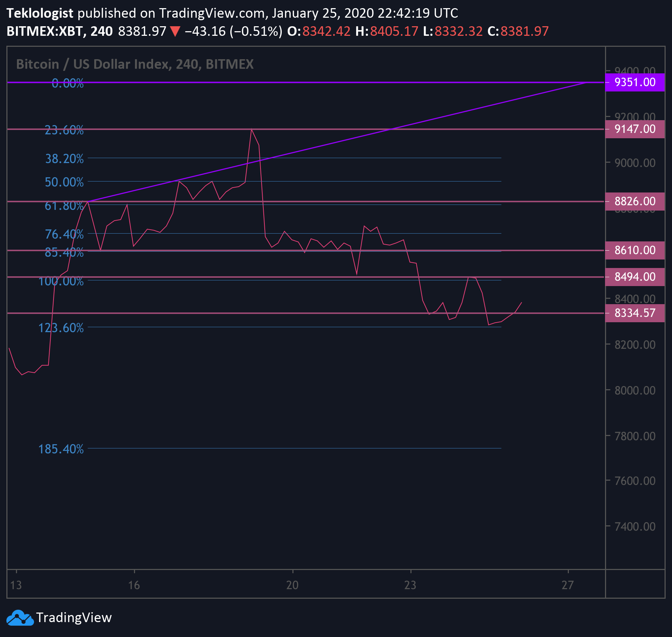
Task: Click date 16 on the time axis
Action: coord(134,585)
